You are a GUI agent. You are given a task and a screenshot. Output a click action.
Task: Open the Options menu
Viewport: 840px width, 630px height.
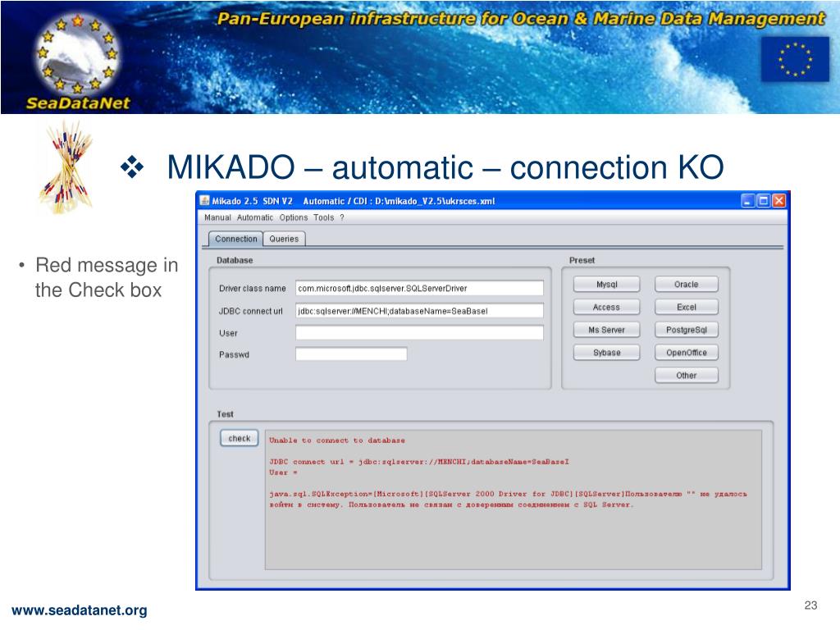294,217
